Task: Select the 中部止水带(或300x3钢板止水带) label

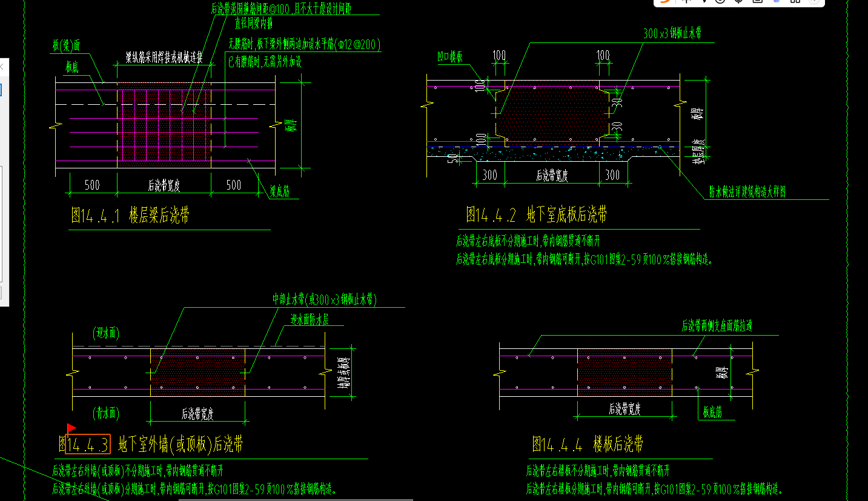Action: tap(325, 299)
